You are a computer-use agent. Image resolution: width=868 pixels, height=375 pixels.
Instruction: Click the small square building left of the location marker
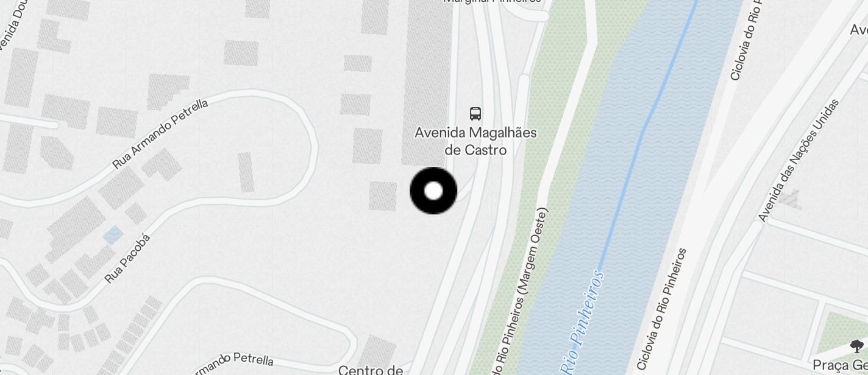click(383, 196)
